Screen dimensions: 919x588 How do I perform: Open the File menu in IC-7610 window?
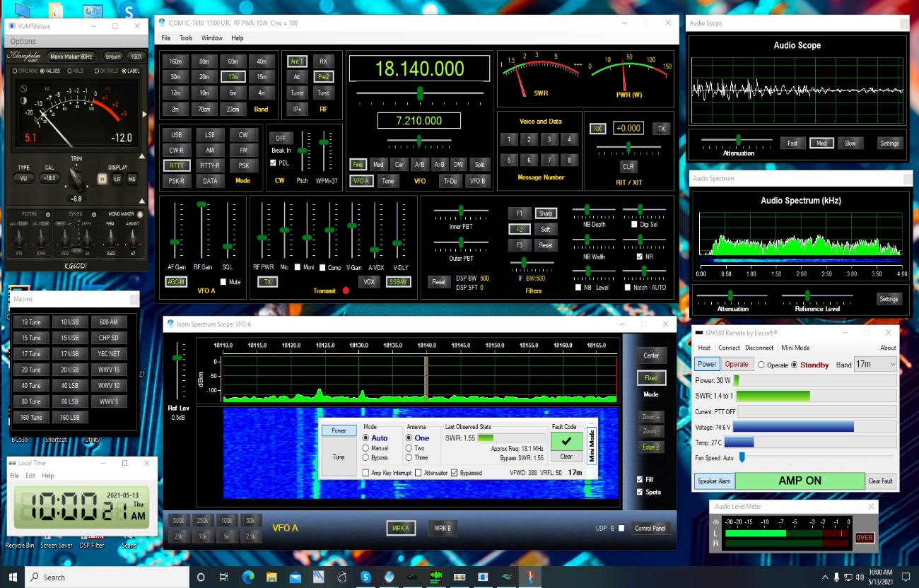pos(166,38)
